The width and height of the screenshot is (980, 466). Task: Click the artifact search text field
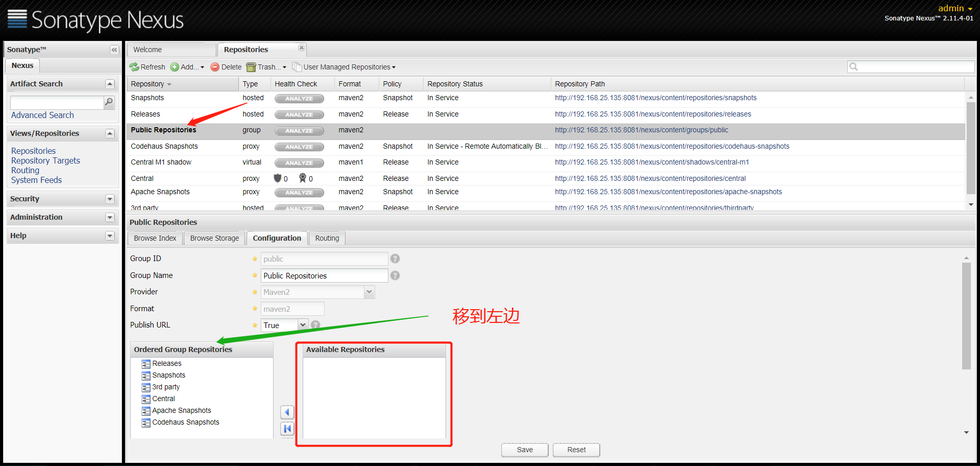57,102
